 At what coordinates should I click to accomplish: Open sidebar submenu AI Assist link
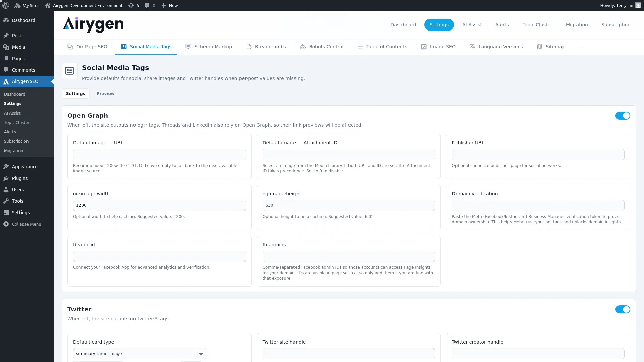tap(12, 113)
